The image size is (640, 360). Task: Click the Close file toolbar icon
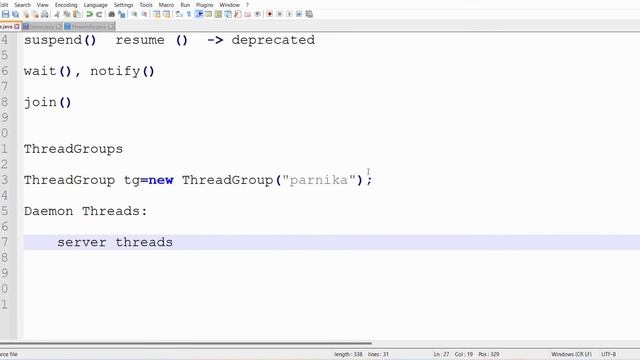click(26, 14)
